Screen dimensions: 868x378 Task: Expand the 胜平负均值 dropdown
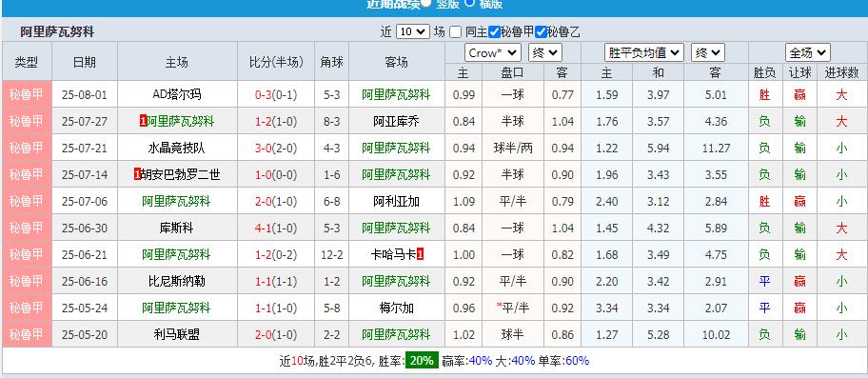(x=643, y=53)
